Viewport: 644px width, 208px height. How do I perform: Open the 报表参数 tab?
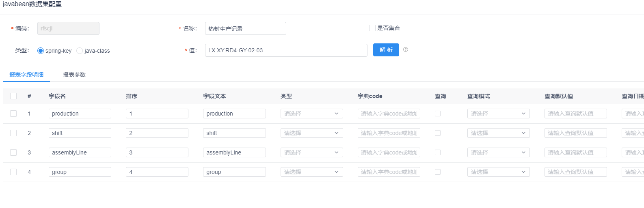point(74,75)
